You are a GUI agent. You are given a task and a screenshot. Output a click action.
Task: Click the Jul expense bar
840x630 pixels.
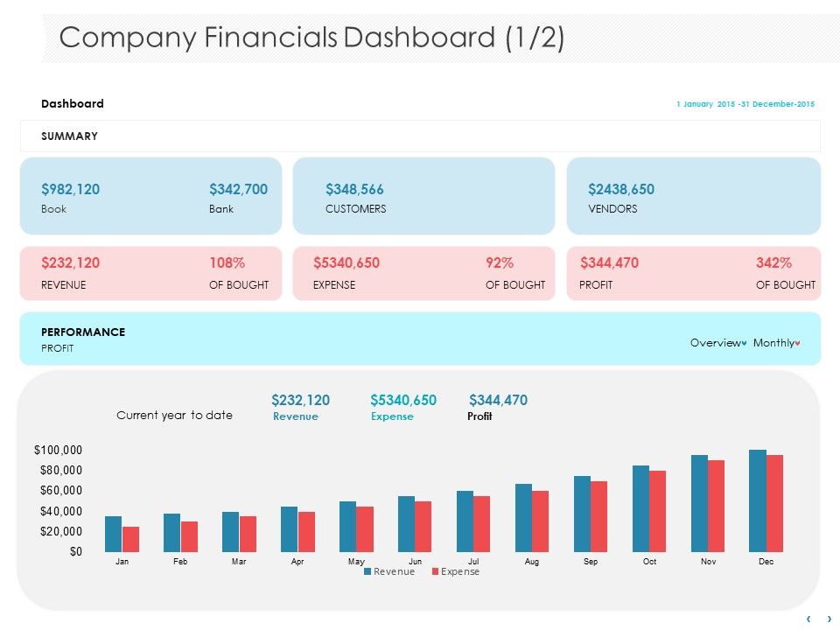[481, 524]
